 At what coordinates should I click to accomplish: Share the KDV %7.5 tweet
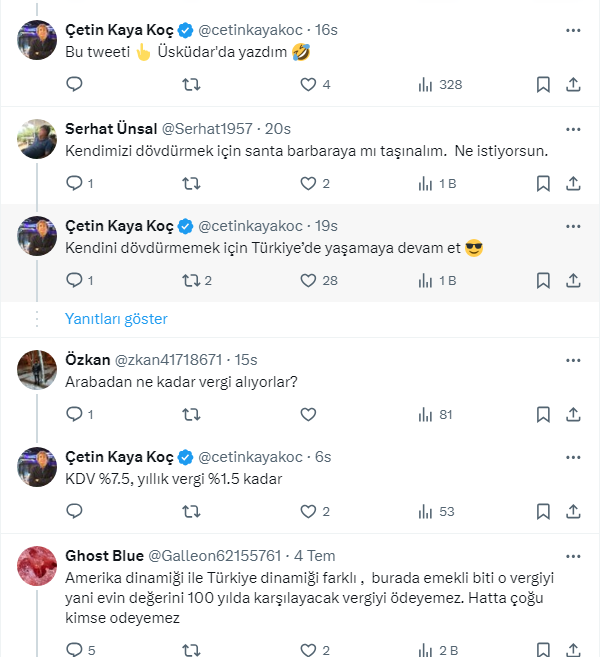click(573, 511)
